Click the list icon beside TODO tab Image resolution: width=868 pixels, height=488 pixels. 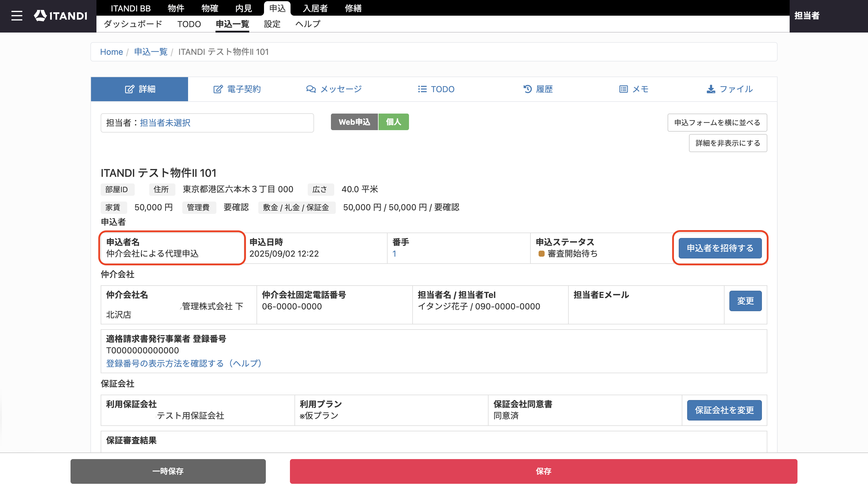click(x=422, y=89)
